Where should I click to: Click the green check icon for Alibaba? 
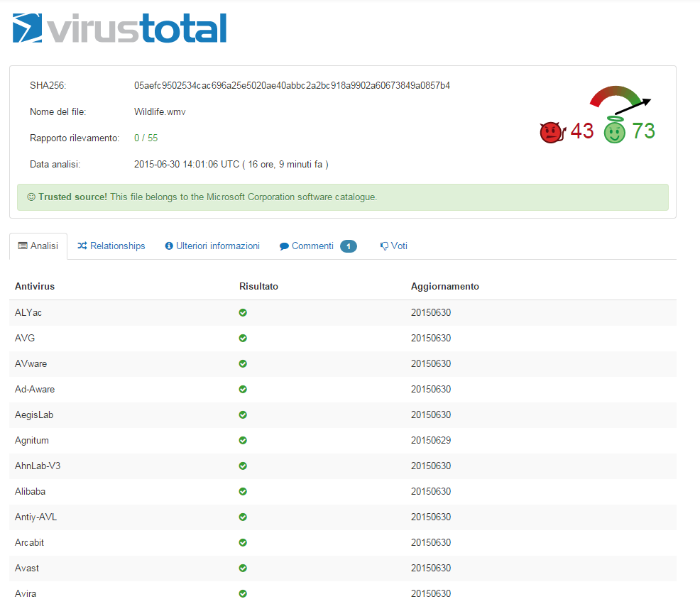pos(243,491)
